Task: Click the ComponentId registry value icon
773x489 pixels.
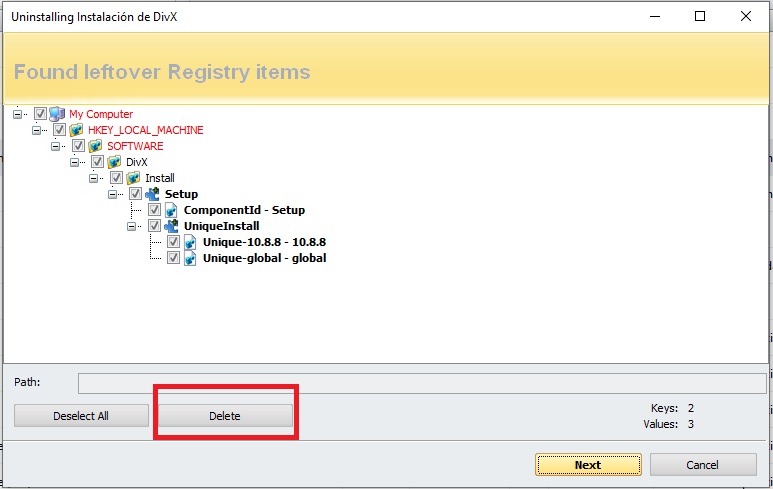Action: click(172, 210)
